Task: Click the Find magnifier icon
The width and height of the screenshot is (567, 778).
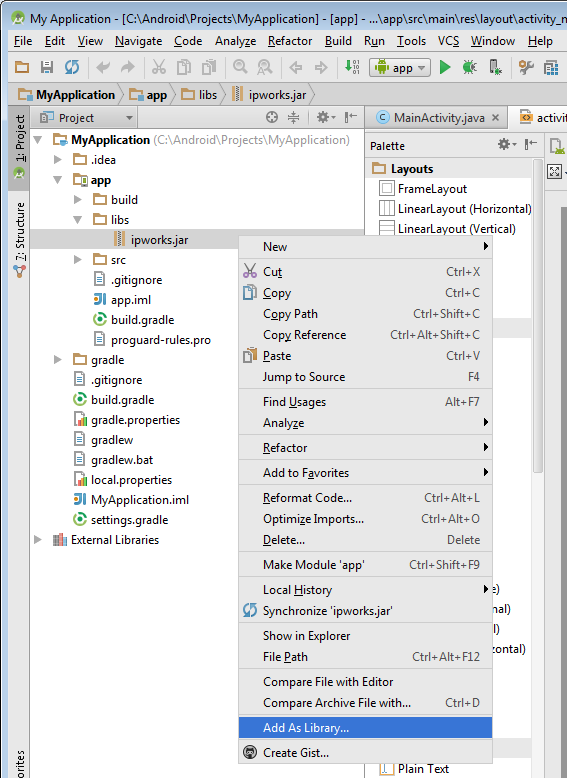Action: 240,67
